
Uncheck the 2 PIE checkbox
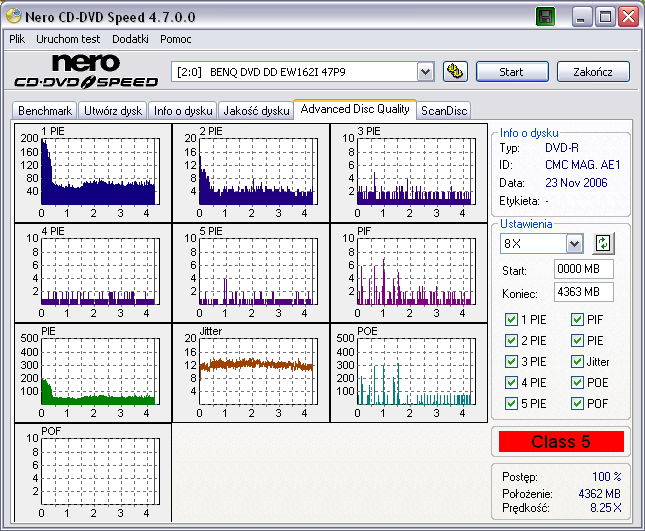point(511,341)
